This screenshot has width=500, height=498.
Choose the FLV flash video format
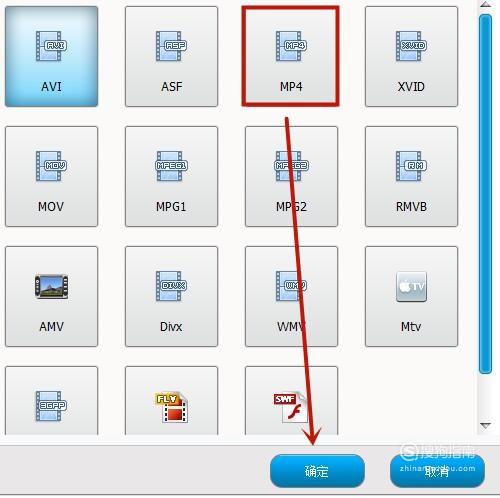(x=171, y=400)
